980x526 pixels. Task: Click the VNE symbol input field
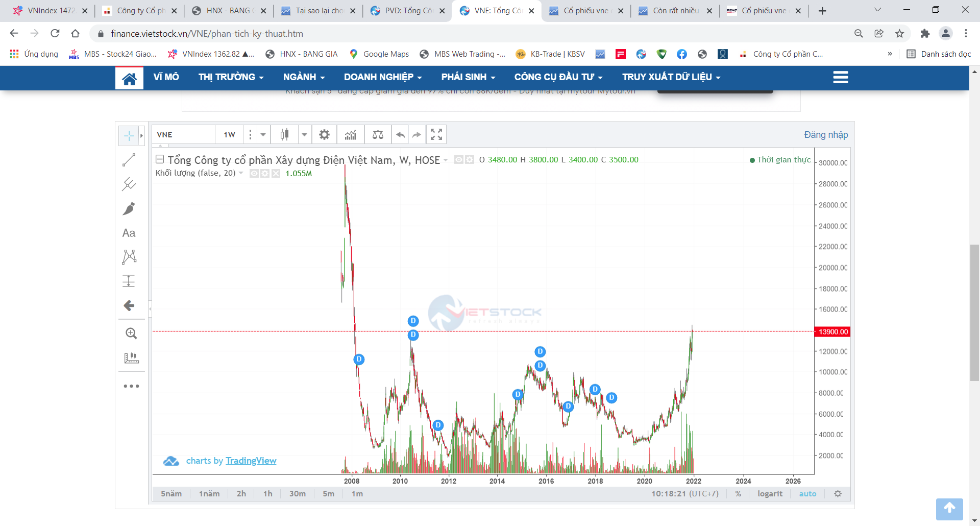(x=184, y=135)
